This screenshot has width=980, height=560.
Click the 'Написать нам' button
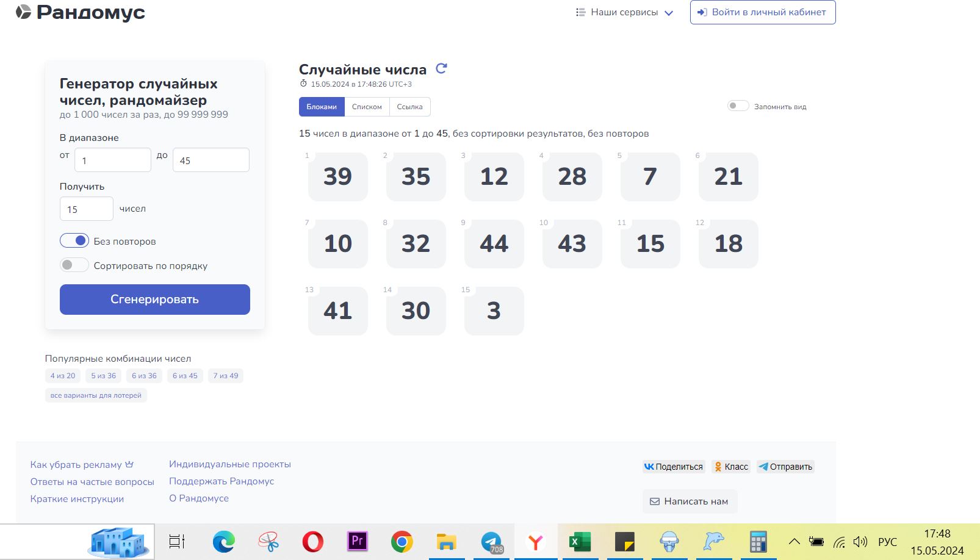click(690, 501)
